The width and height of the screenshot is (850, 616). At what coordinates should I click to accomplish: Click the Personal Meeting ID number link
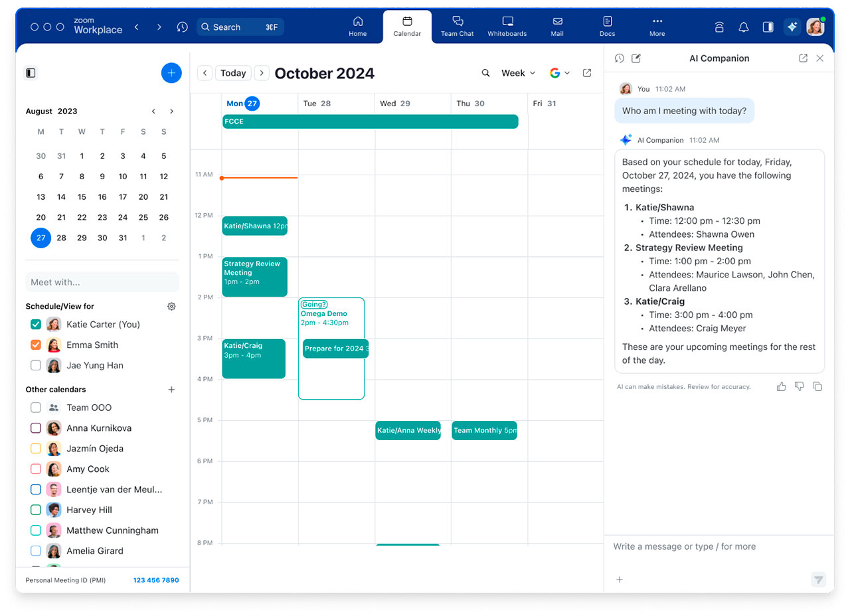click(x=156, y=580)
